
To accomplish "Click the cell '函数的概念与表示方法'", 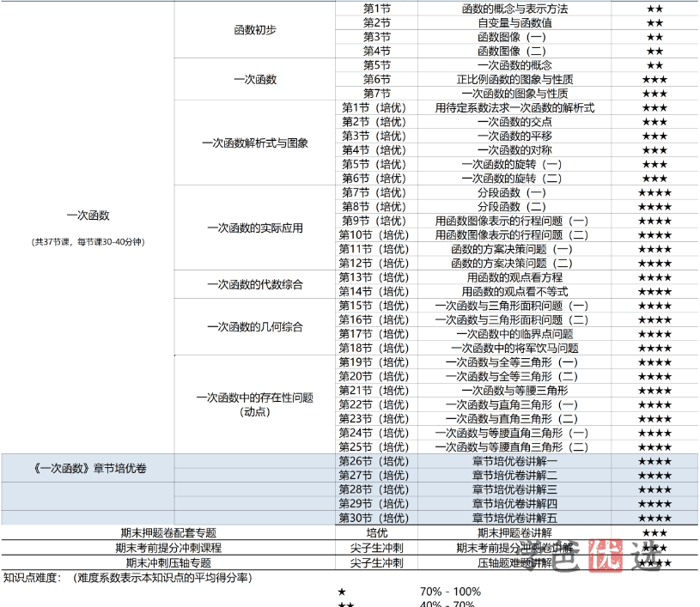I will tap(514, 9).
